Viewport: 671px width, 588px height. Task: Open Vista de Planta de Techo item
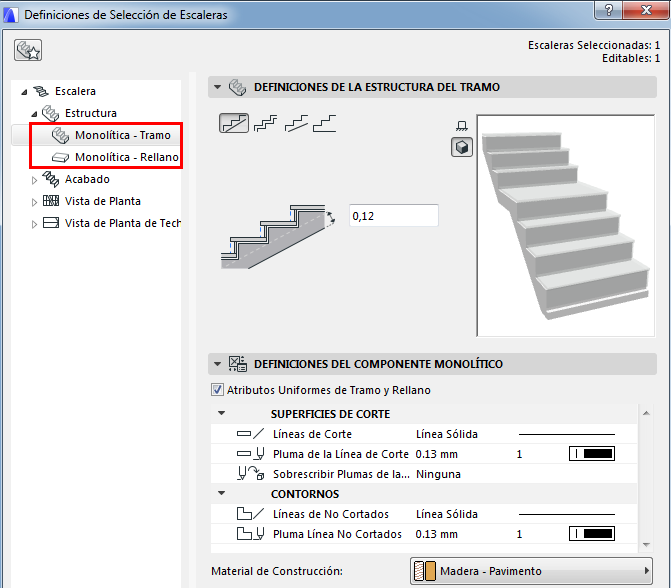[122, 223]
